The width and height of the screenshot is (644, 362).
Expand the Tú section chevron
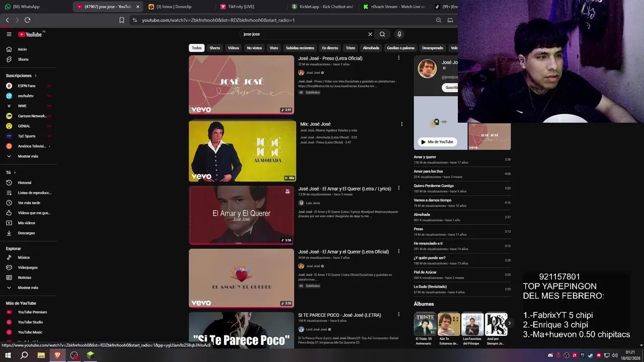tap(15, 172)
